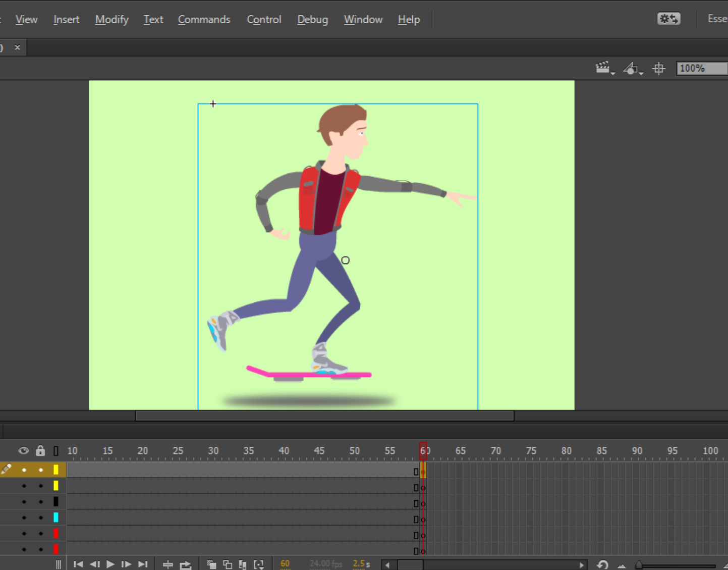Screen dimensions: 728x570
Task: Open the Text menu
Action: (x=153, y=19)
